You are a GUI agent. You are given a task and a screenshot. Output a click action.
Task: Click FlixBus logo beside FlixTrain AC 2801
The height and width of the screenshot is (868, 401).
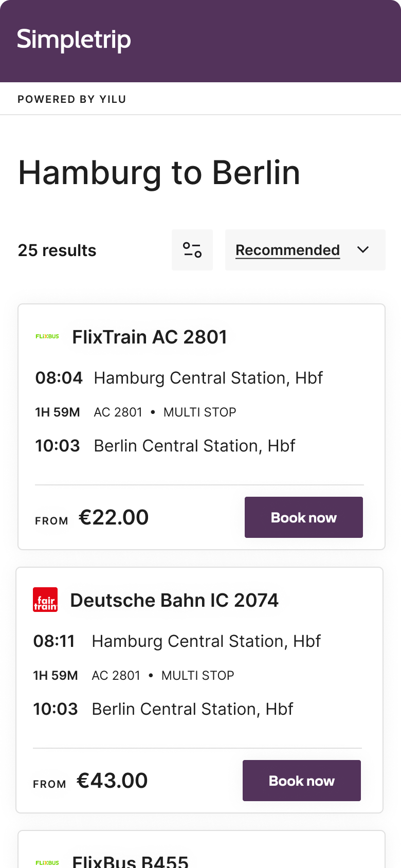point(47,337)
